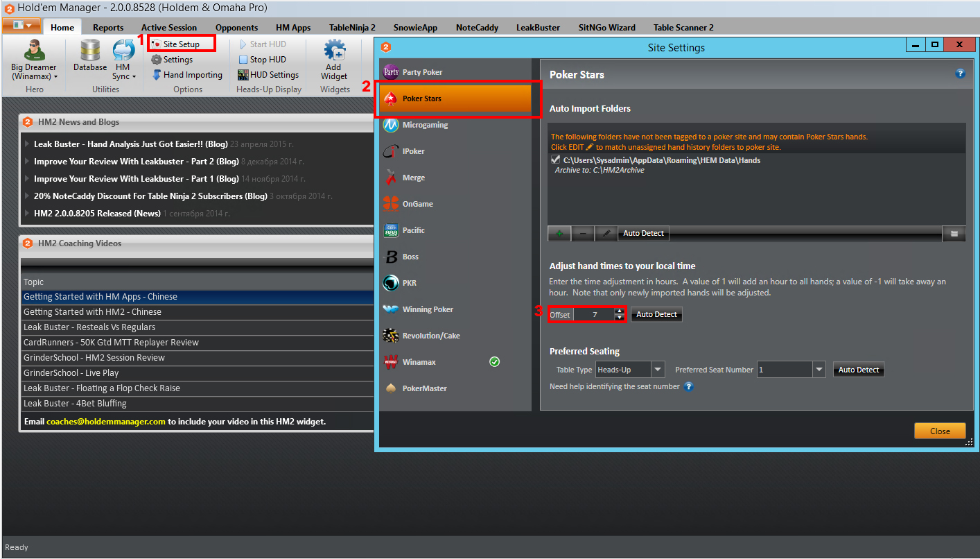Increase the Offset value with up arrow
The width and height of the screenshot is (980, 559).
tap(620, 311)
